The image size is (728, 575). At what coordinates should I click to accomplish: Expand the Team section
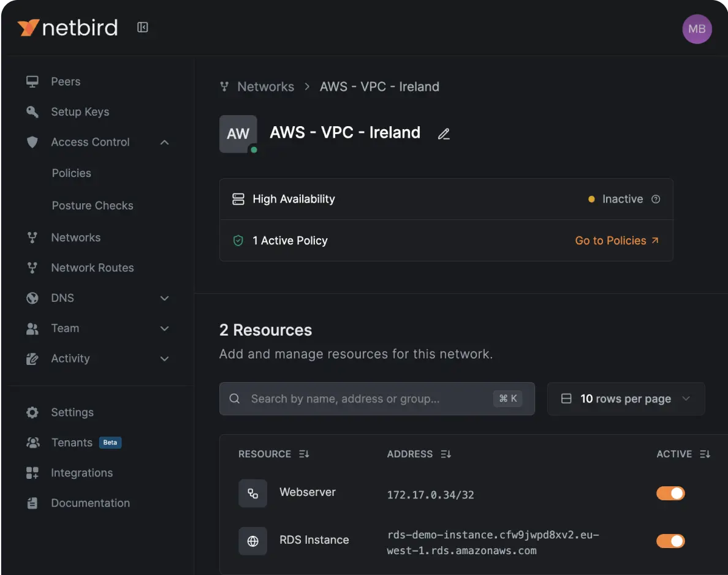click(164, 328)
